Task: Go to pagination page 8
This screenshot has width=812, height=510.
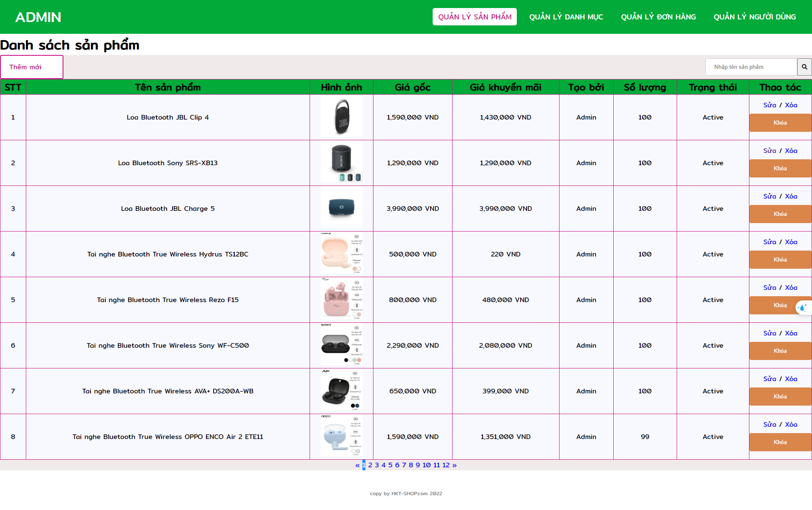Action: click(x=411, y=465)
